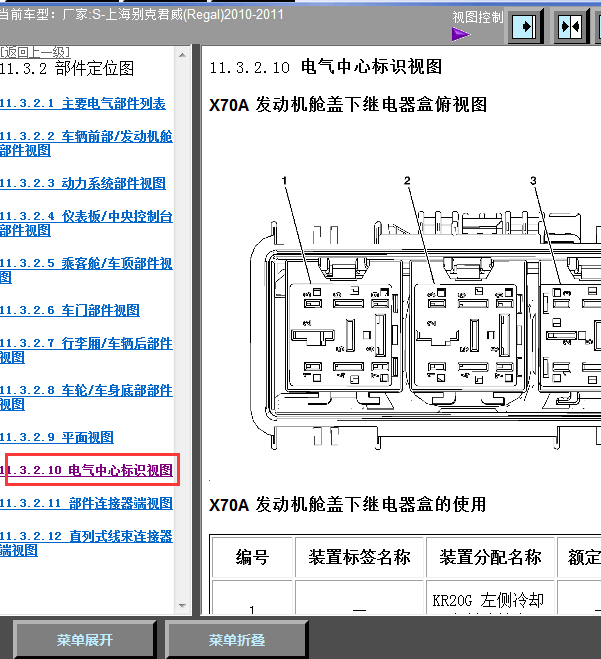Select 11.3.2.3 动力系统部件视图
The image size is (601, 659).
click(83, 183)
